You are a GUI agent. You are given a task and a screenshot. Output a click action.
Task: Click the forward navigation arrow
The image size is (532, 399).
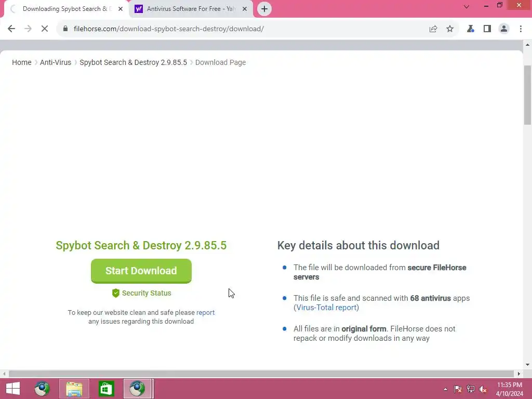(28, 29)
